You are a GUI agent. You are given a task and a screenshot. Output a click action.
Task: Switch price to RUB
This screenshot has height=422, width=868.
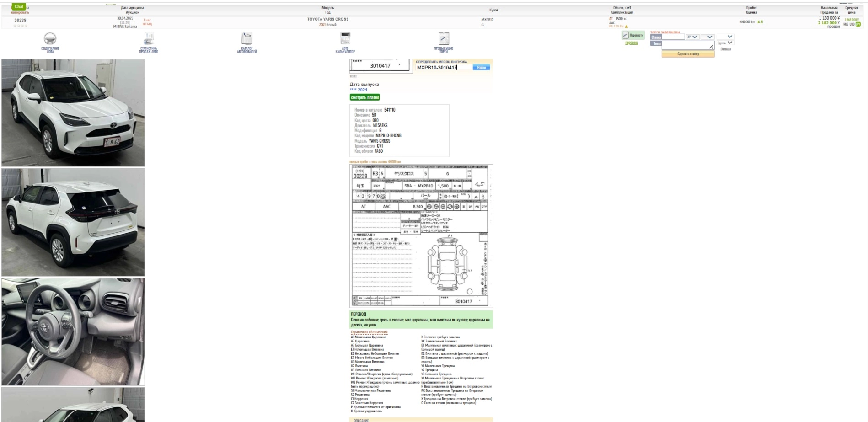(x=846, y=24)
